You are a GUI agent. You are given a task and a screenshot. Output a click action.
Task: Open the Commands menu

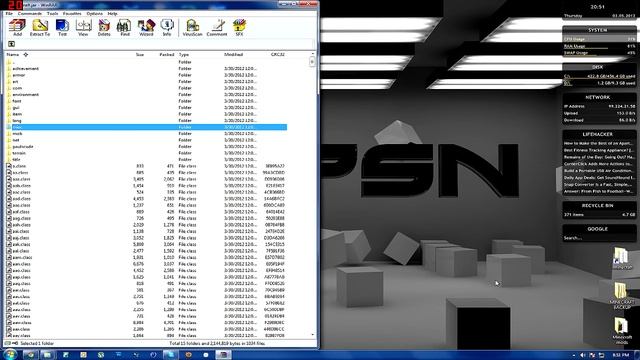[x=30, y=13]
